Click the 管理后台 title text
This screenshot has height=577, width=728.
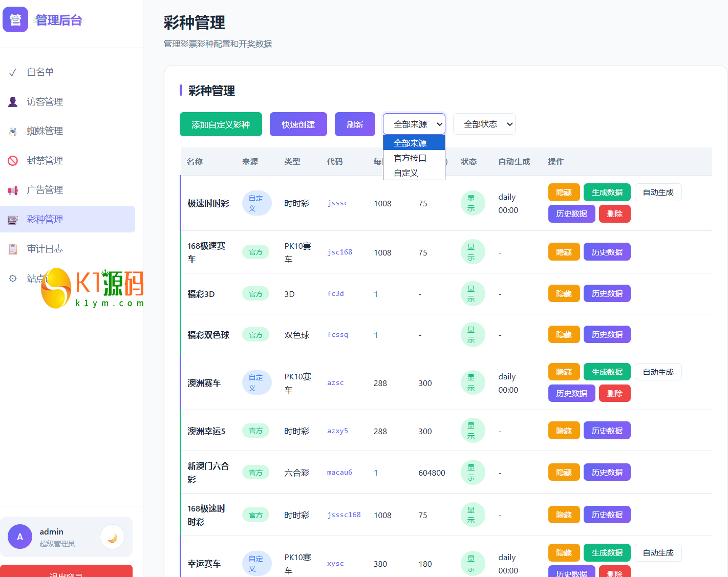point(58,20)
